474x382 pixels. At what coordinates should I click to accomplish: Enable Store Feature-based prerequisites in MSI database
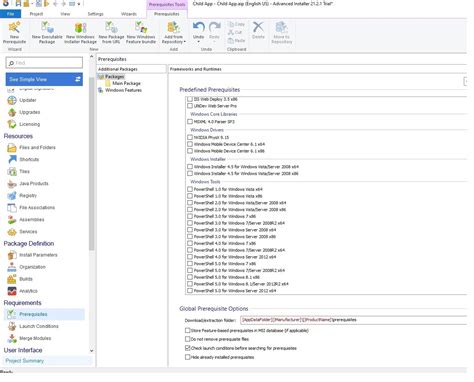click(187, 330)
